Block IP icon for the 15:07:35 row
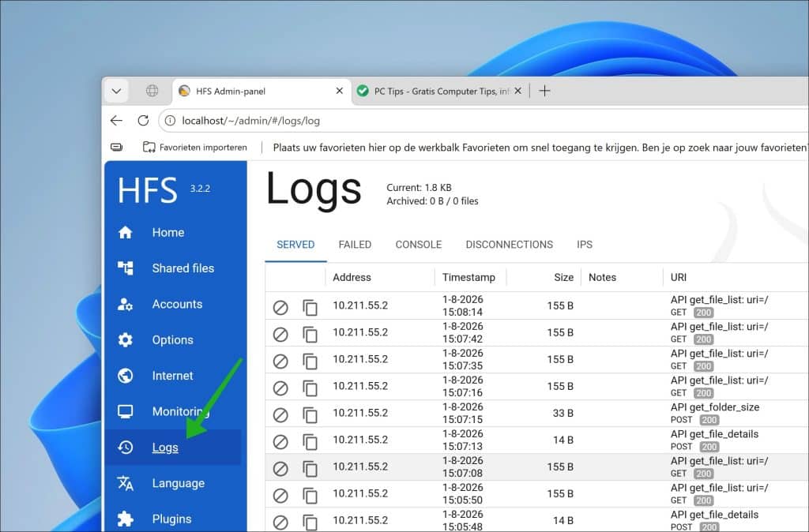This screenshot has width=809, height=532. point(280,362)
